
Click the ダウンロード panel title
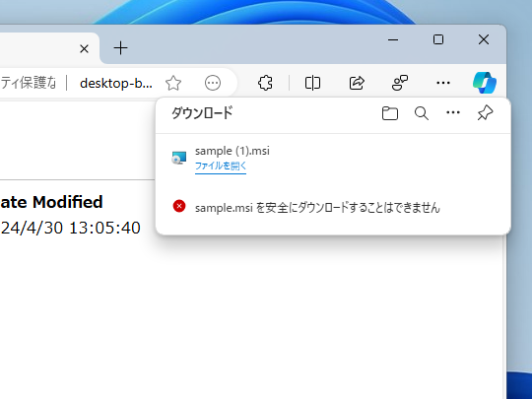click(202, 113)
